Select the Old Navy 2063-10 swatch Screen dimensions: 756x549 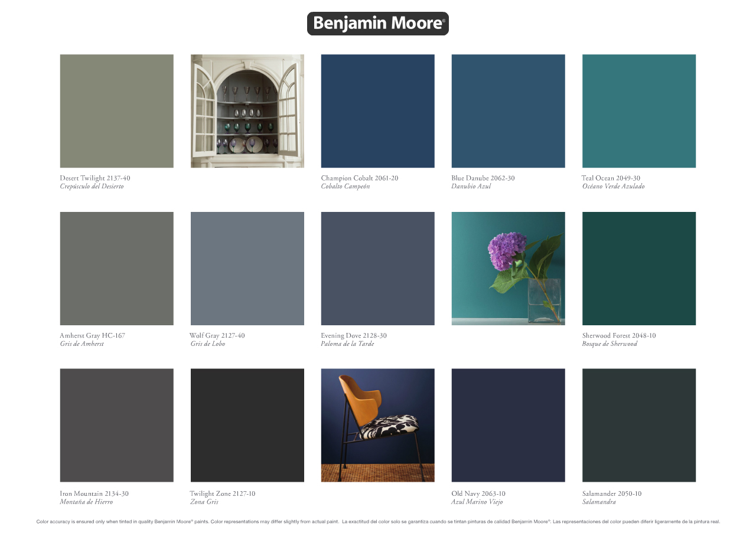coord(509,426)
